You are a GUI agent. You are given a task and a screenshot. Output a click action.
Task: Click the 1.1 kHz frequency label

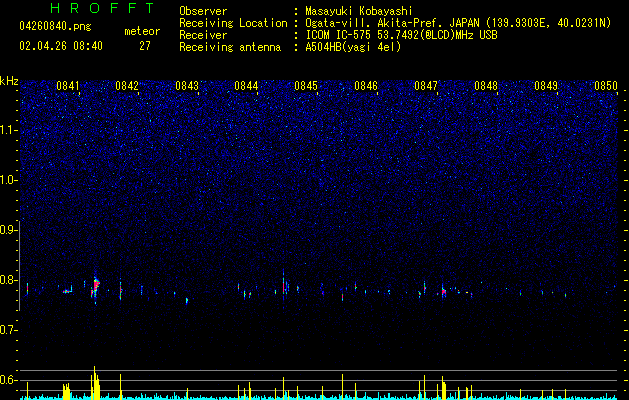(x=8, y=130)
